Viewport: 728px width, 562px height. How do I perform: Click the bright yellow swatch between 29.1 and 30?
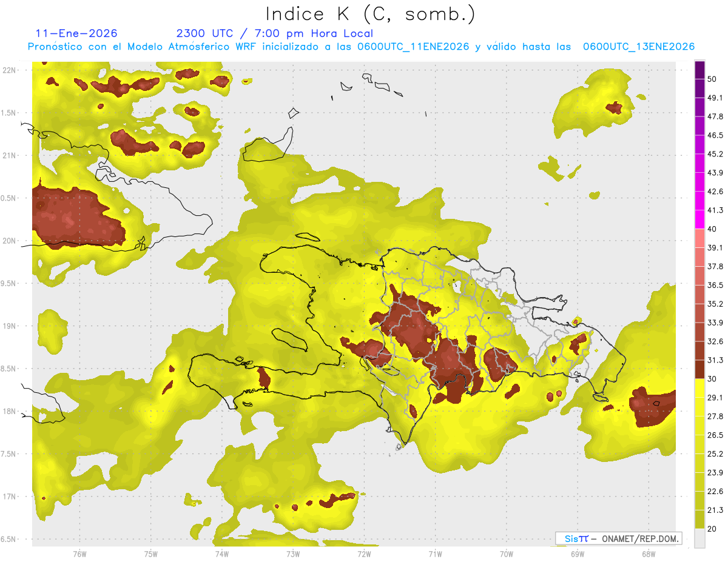click(x=700, y=388)
